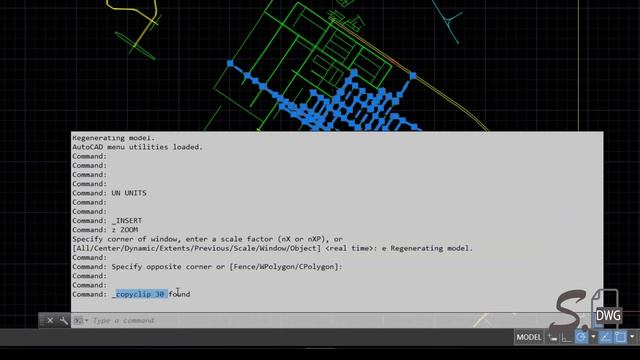
Task: Open polar tracking angle options arrow
Action: pyautogui.click(x=593, y=337)
